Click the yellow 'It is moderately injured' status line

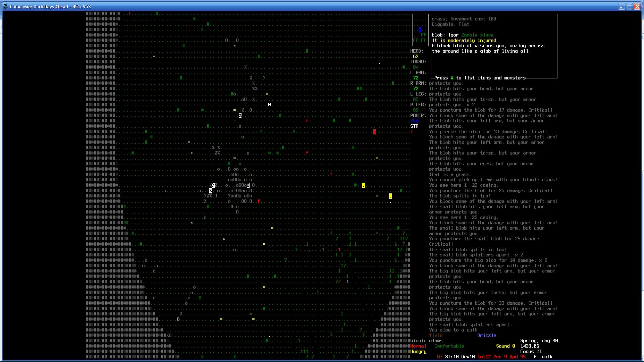[x=464, y=40]
